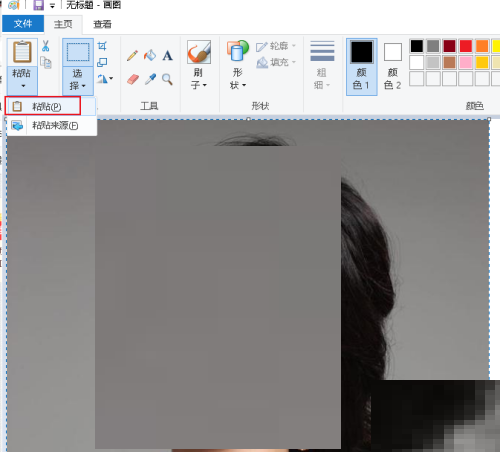Click the Shapes gallery icon
The height and width of the screenshot is (452, 500).
pyautogui.click(x=238, y=51)
